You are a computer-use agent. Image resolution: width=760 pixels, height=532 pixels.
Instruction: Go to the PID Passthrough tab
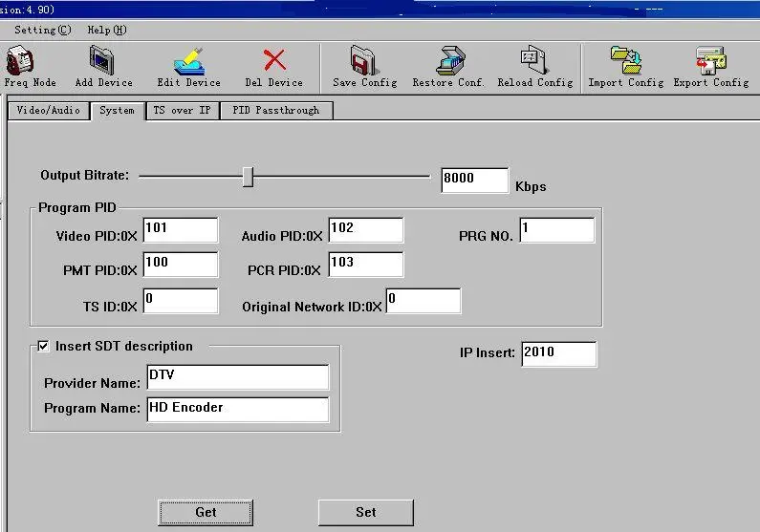[x=276, y=111]
